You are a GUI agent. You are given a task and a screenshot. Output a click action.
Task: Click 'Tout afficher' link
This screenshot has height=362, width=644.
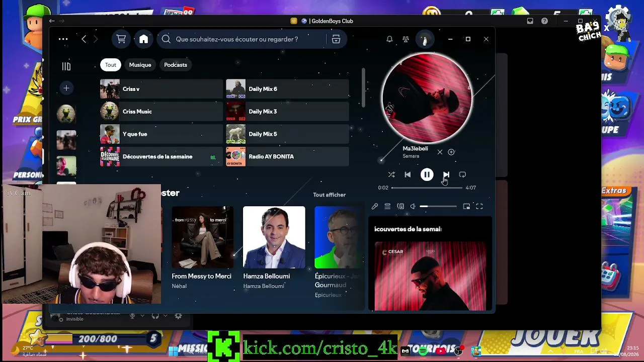click(x=329, y=195)
